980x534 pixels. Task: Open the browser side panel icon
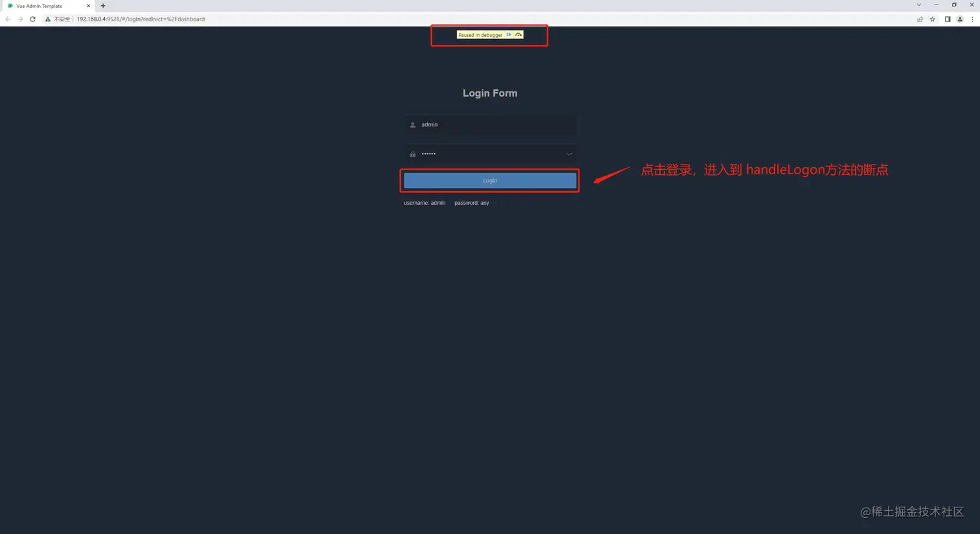coord(948,19)
